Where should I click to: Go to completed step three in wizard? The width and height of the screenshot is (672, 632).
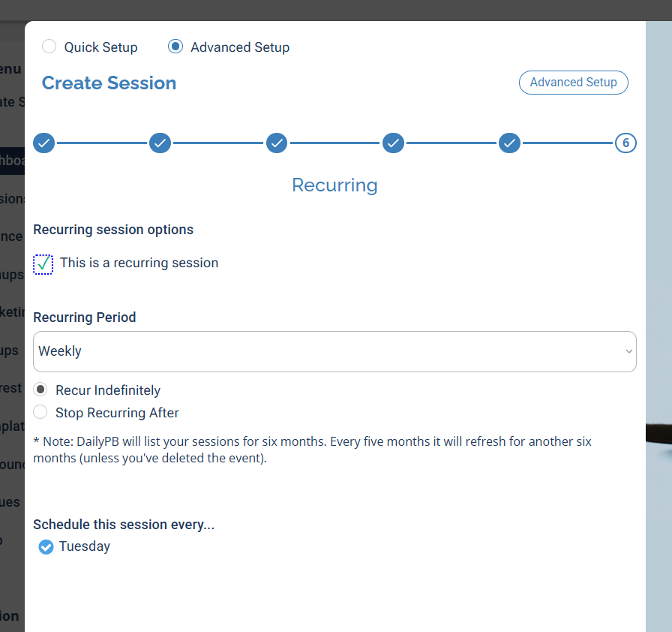pos(277,143)
